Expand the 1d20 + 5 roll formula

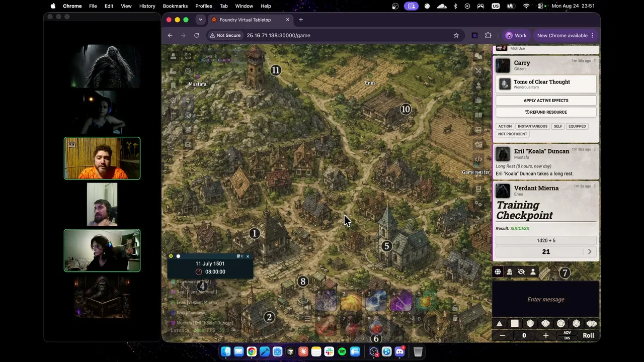coord(546,240)
